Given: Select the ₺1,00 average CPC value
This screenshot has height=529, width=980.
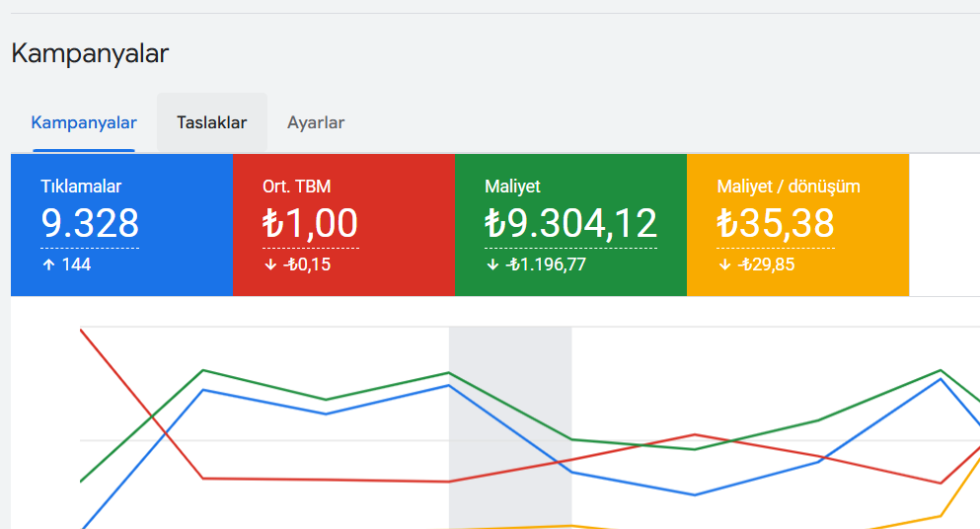Looking at the screenshot, I should [310, 224].
